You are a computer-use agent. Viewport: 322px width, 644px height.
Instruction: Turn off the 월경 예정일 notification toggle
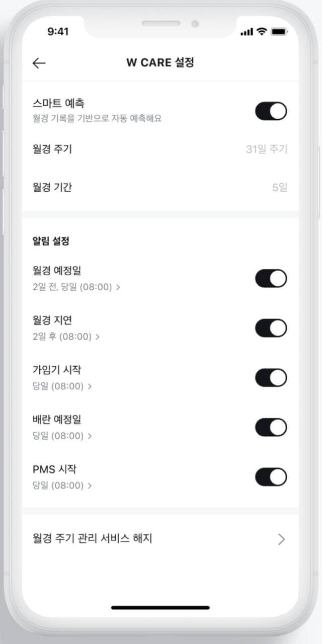pos(271,278)
